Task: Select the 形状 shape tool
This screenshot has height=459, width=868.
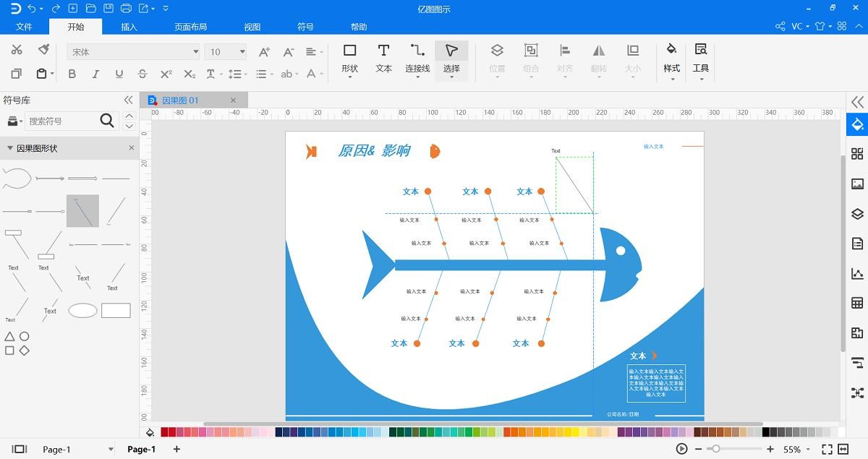Action: (349, 58)
